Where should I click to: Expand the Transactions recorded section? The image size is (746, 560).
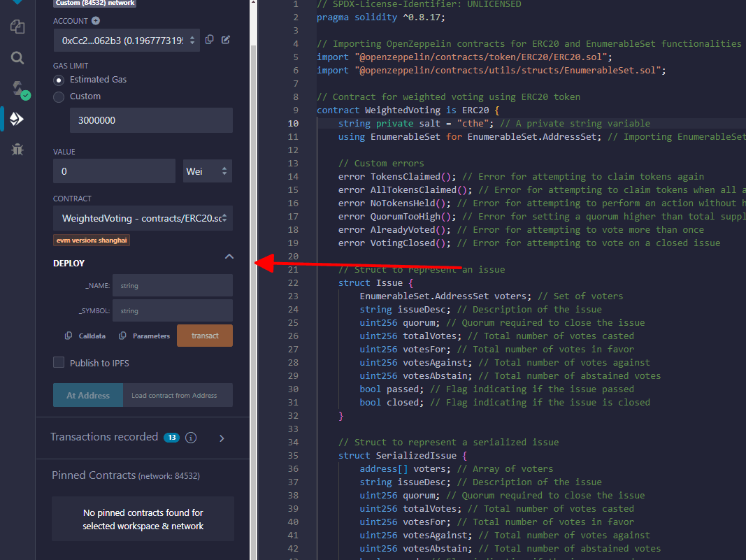pos(222,438)
